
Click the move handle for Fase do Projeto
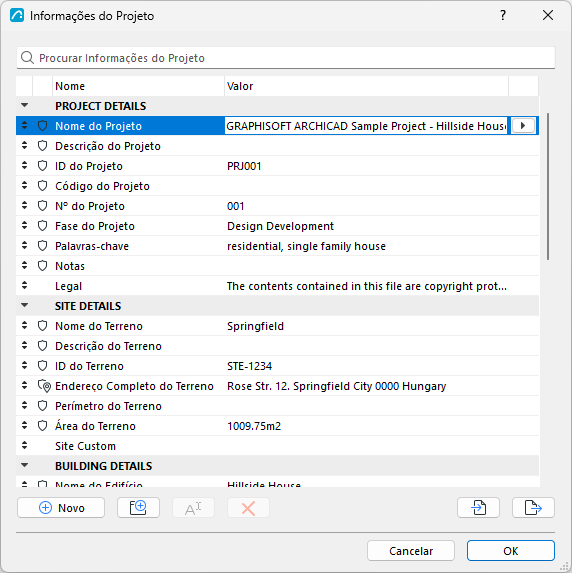24,225
